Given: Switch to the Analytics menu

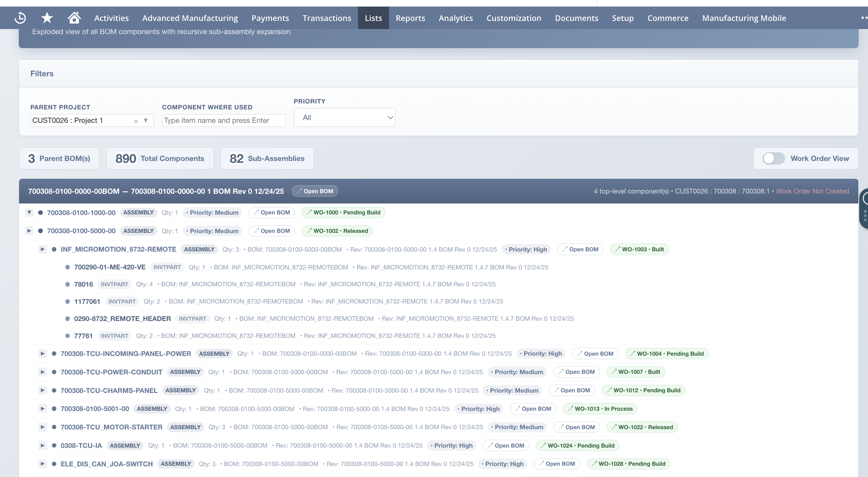Looking at the screenshot, I should pyautogui.click(x=456, y=18).
